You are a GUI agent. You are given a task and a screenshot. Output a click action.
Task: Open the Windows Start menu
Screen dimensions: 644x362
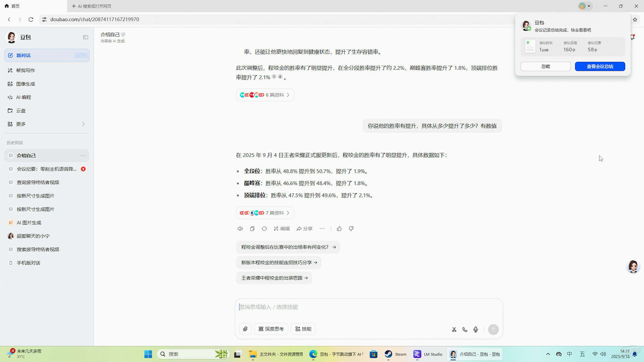[148, 354]
